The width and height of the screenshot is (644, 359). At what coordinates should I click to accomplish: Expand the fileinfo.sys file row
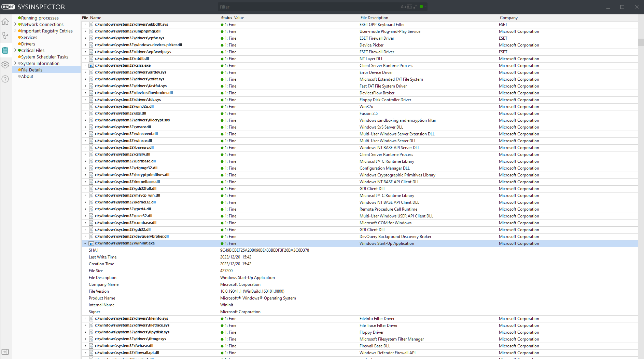[x=85, y=319]
